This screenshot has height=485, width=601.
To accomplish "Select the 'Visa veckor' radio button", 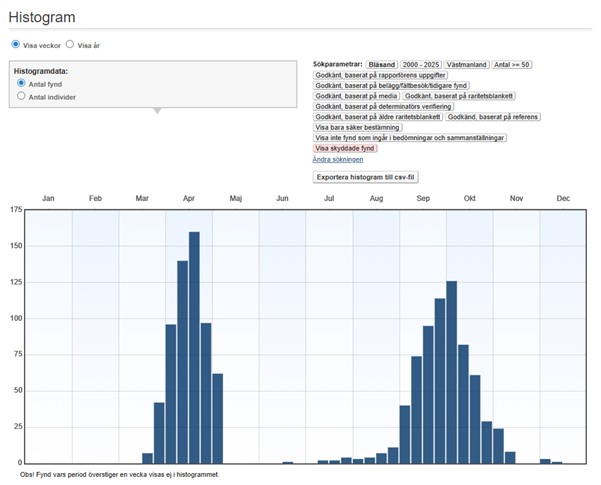I will point(16,45).
